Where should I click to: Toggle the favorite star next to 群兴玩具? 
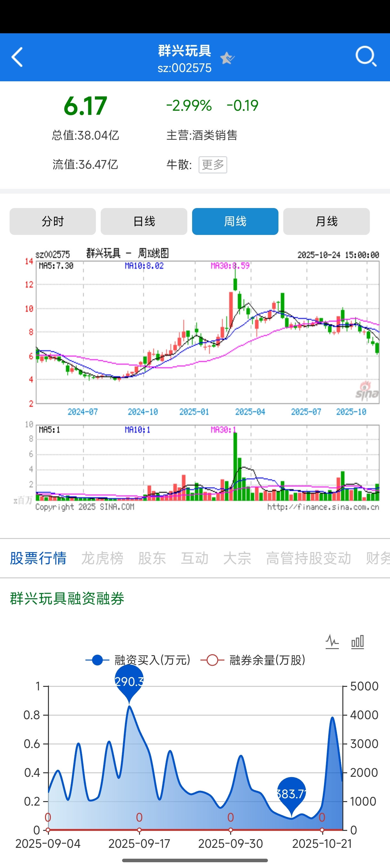(227, 58)
